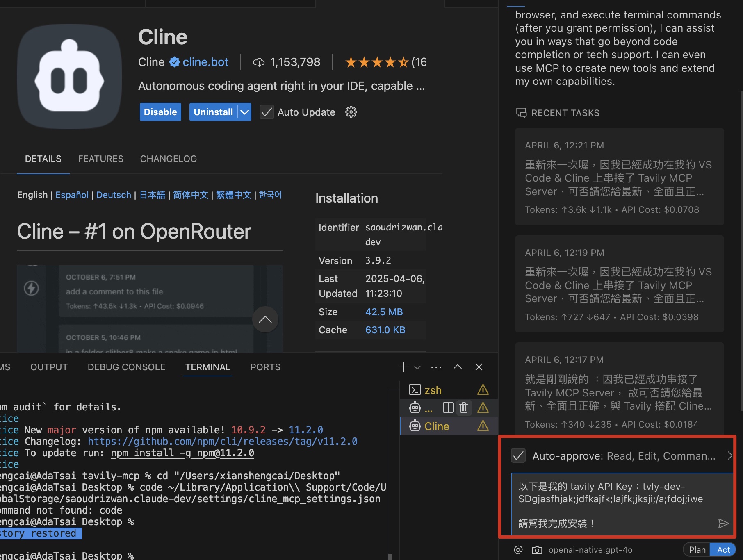The height and width of the screenshot is (560, 743).
Task: Open the Español readme link
Action: coord(72,195)
